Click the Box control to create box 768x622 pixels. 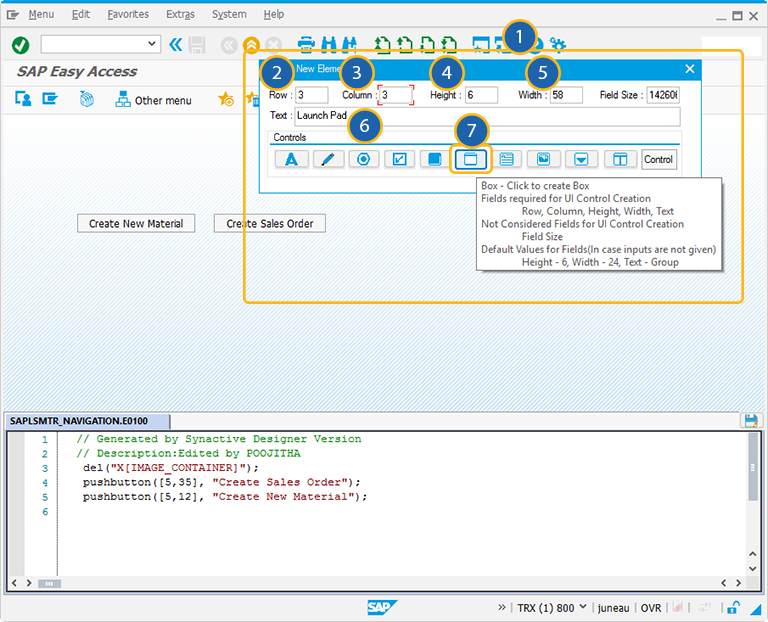(x=470, y=159)
